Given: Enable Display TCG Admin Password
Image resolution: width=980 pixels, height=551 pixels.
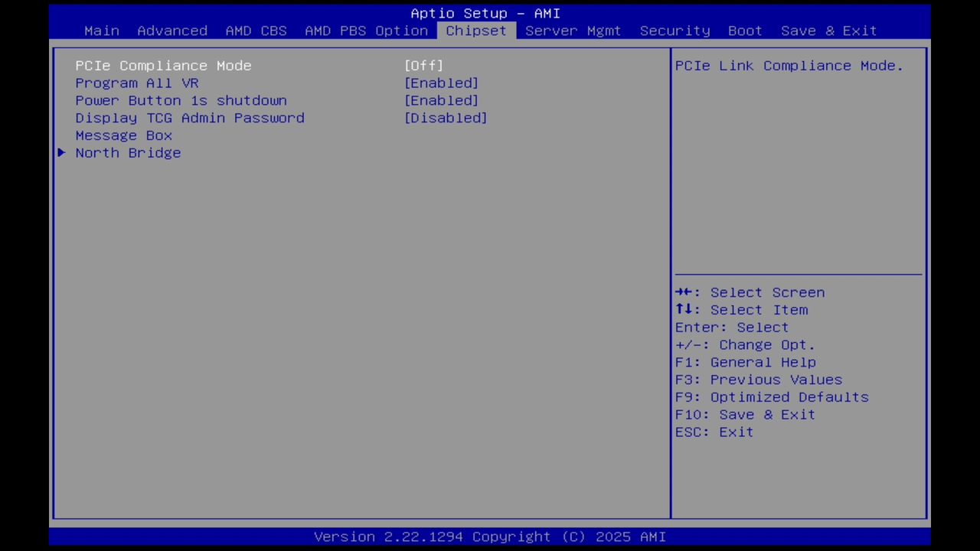Looking at the screenshot, I should pos(189,118).
